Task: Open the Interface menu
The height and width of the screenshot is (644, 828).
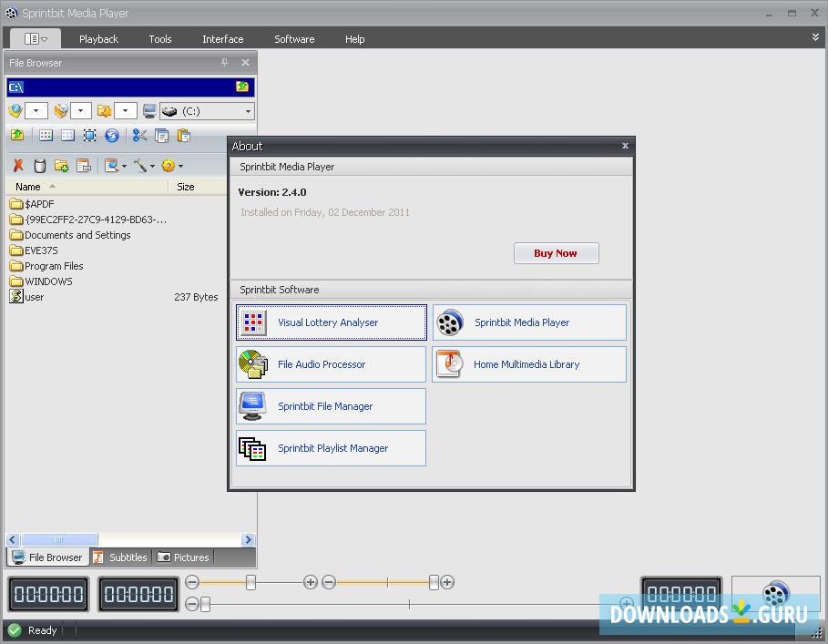Action: click(x=223, y=39)
